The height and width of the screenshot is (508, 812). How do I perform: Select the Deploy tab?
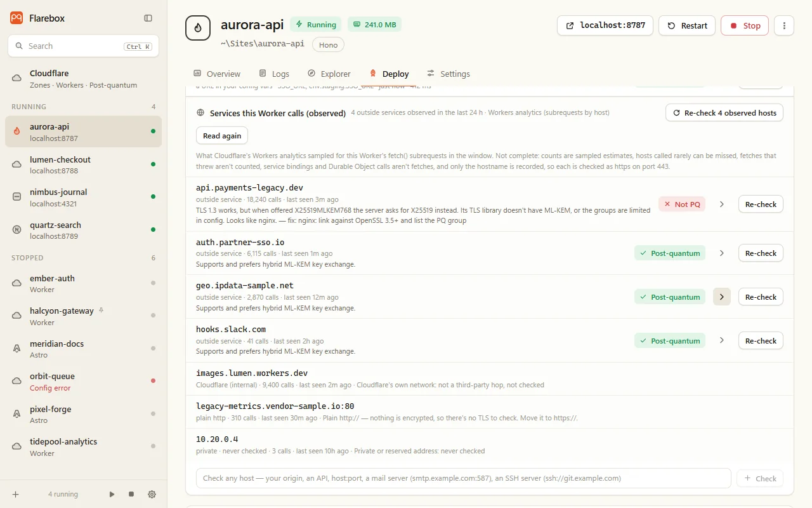[389, 74]
